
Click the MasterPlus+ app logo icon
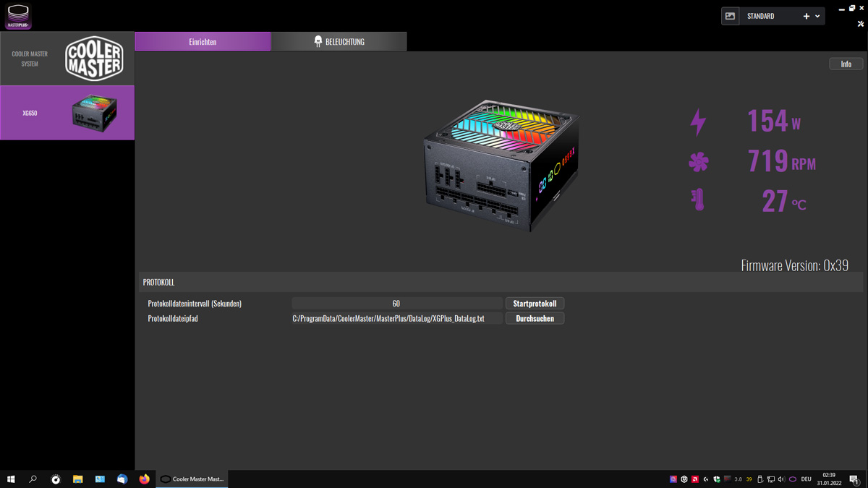18,16
